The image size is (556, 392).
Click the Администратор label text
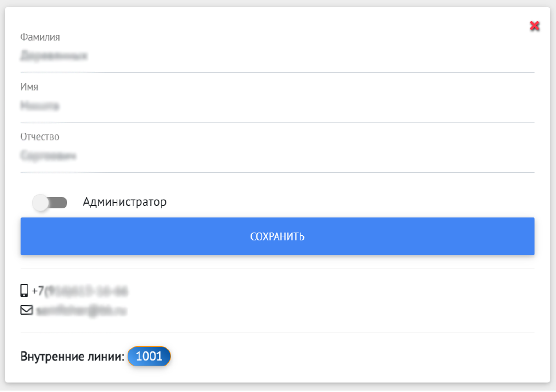(x=124, y=201)
